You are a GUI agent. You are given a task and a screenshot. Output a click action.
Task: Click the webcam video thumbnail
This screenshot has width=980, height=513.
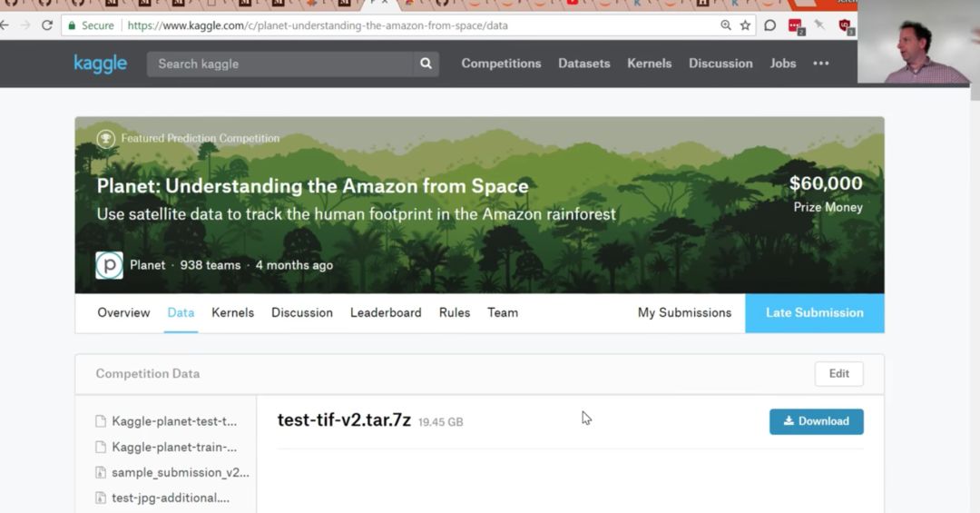pyautogui.click(x=918, y=41)
